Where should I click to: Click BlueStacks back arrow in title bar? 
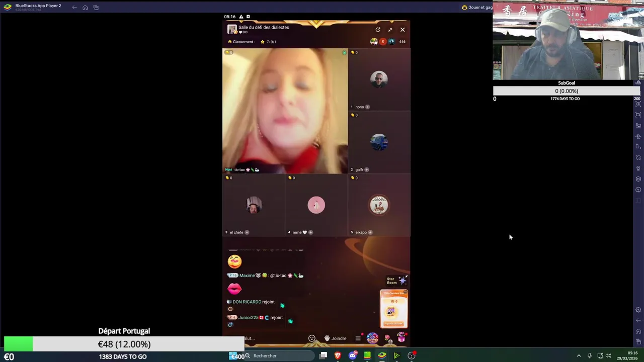pyautogui.click(x=74, y=7)
